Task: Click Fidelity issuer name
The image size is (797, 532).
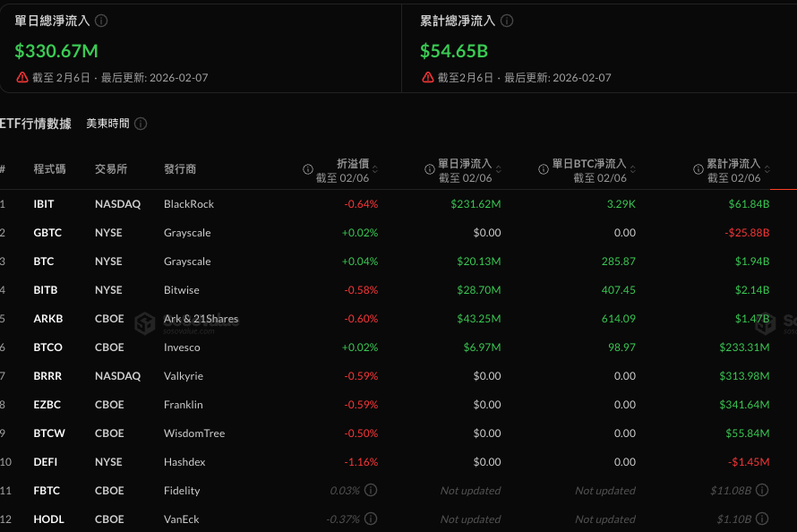Action: point(182,490)
